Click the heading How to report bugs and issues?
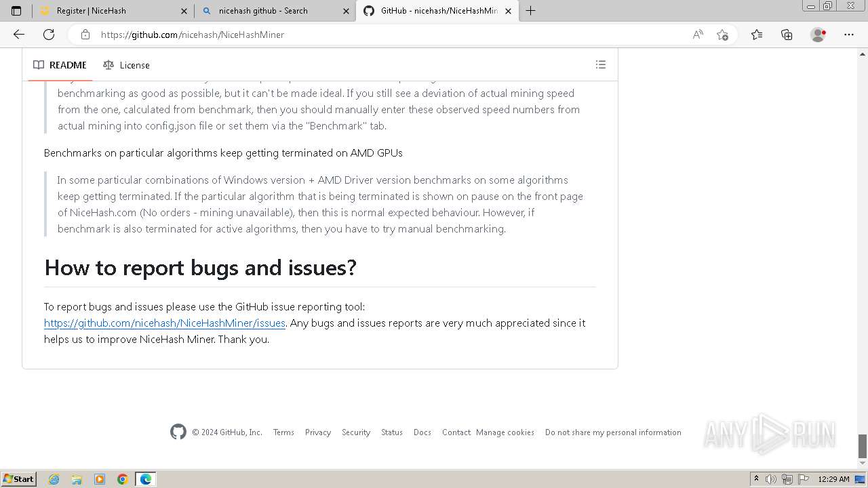Screen dimensions: 868x488 (200, 268)
